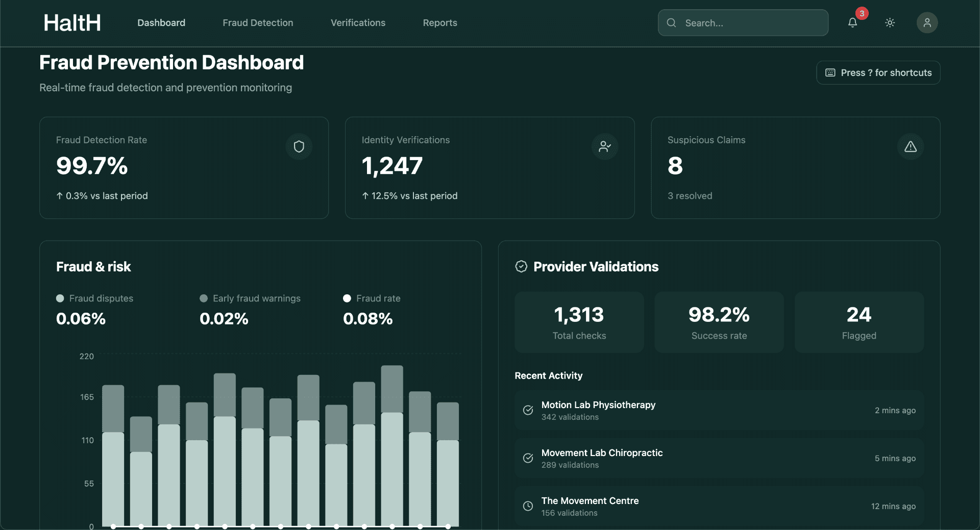Click the 'Fraud & risk' heading
The width and height of the screenshot is (980, 530).
[93, 267]
